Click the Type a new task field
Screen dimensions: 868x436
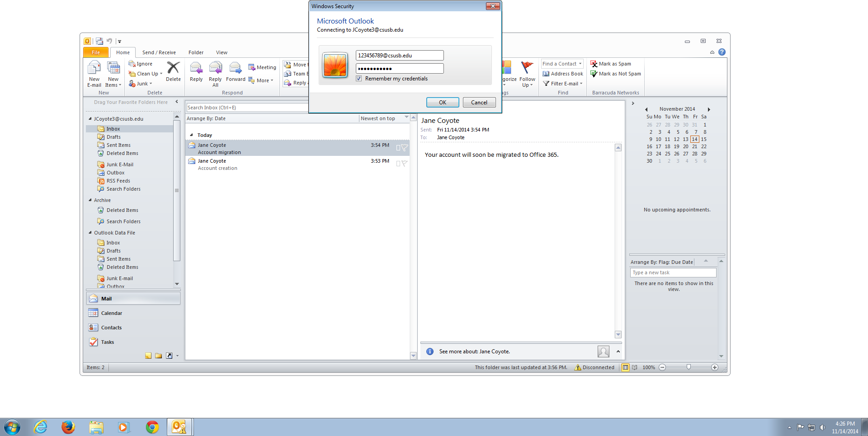pyautogui.click(x=673, y=272)
